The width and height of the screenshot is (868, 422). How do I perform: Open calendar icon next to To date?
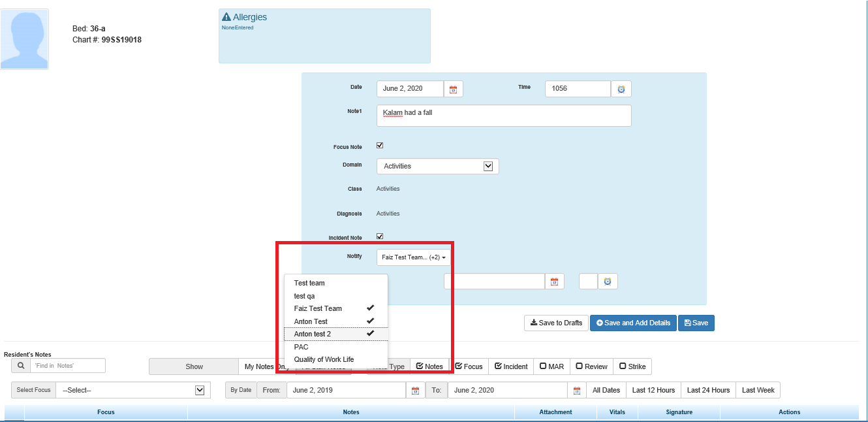[576, 391]
